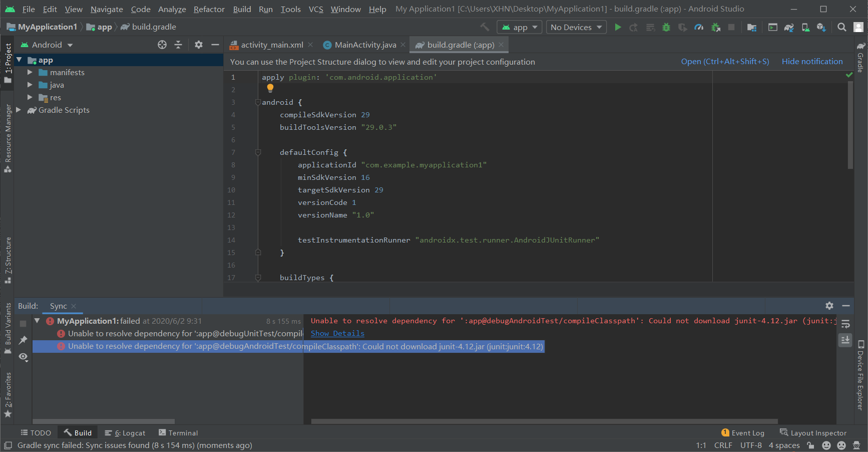Toggle Build view options eye icon

(23, 357)
